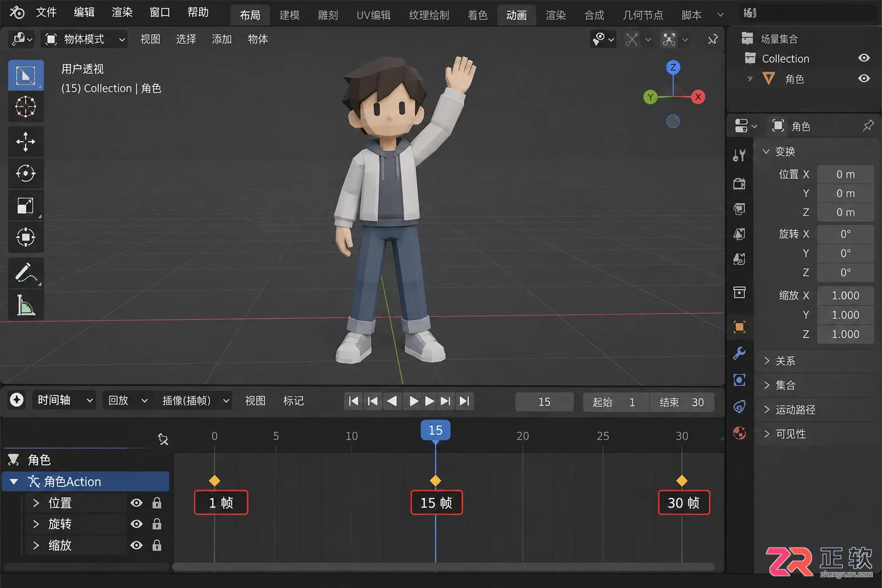Open the 回放 dropdown in timeline

pos(128,401)
